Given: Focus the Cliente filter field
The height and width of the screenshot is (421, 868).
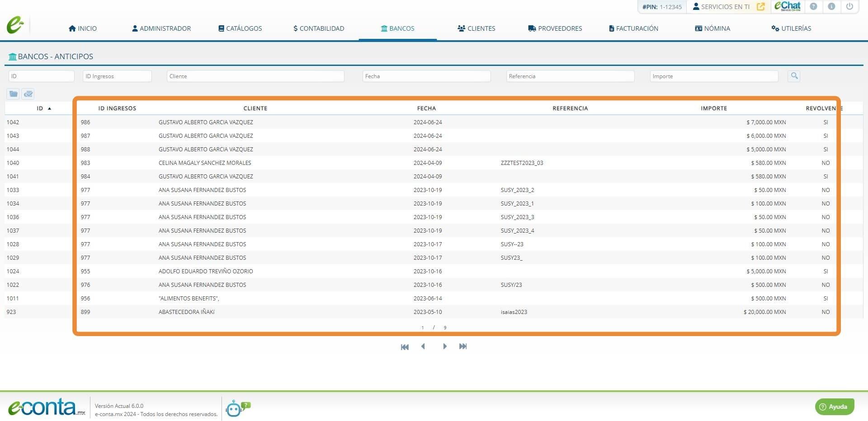Looking at the screenshot, I should (255, 76).
